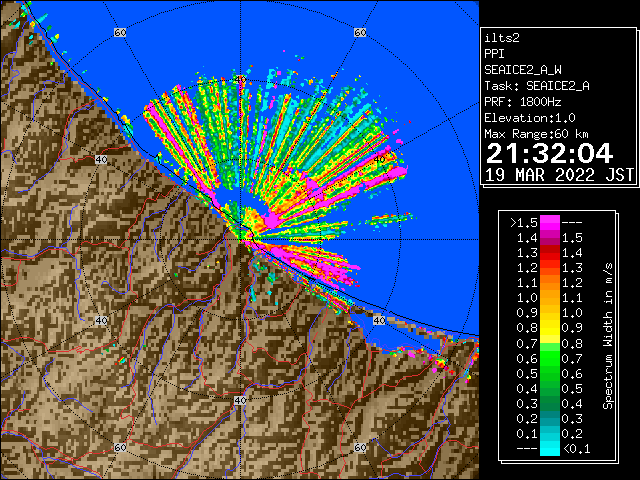Click the '40' ring label southeast near the coastline
Image resolution: width=640 pixels, height=480 pixels.
click(379, 320)
